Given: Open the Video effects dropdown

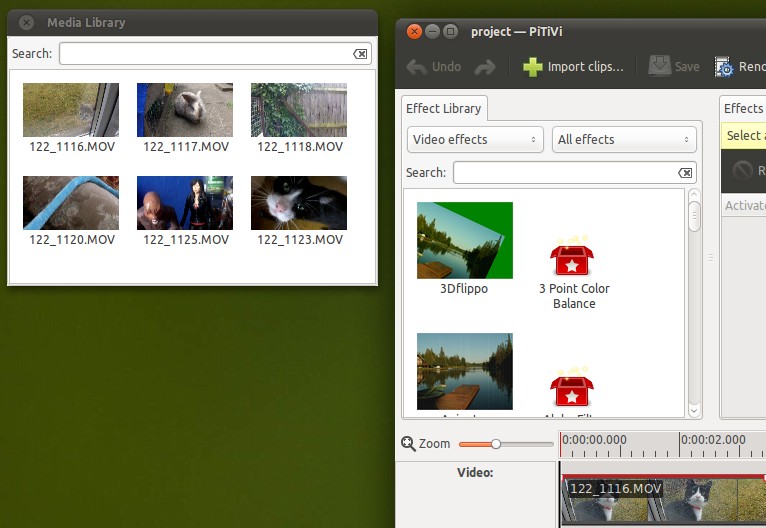Looking at the screenshot, I should [475, 139].
